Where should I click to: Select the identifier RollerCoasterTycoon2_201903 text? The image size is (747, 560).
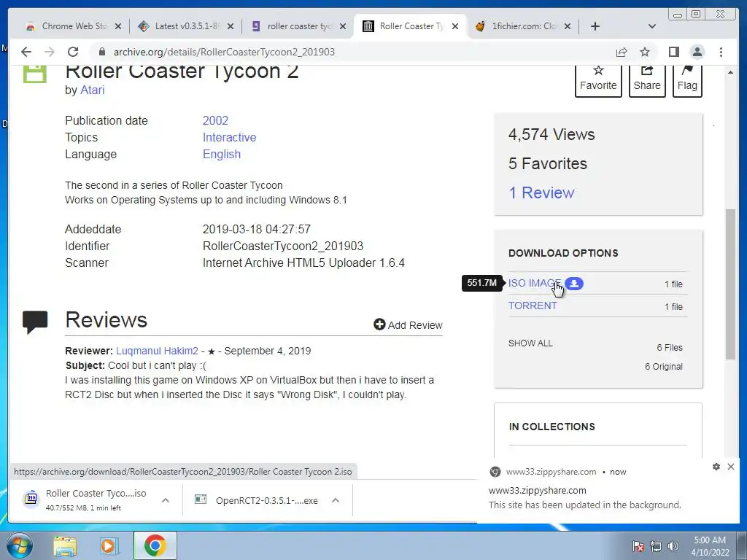click(283, 246)
